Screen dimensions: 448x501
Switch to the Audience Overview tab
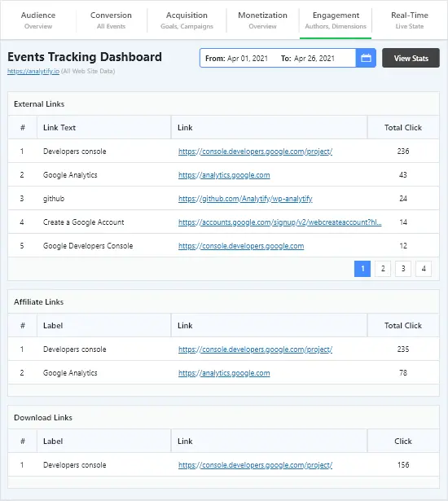coord(38,20)
